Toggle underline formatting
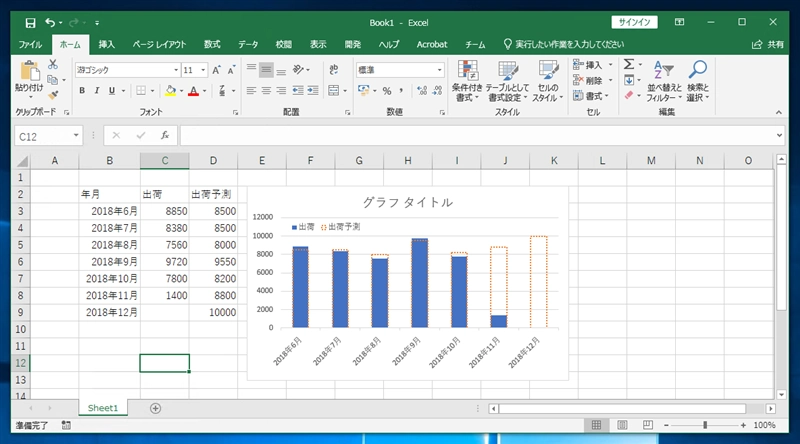This screenshot has width=800, height=444. point(112,91)
